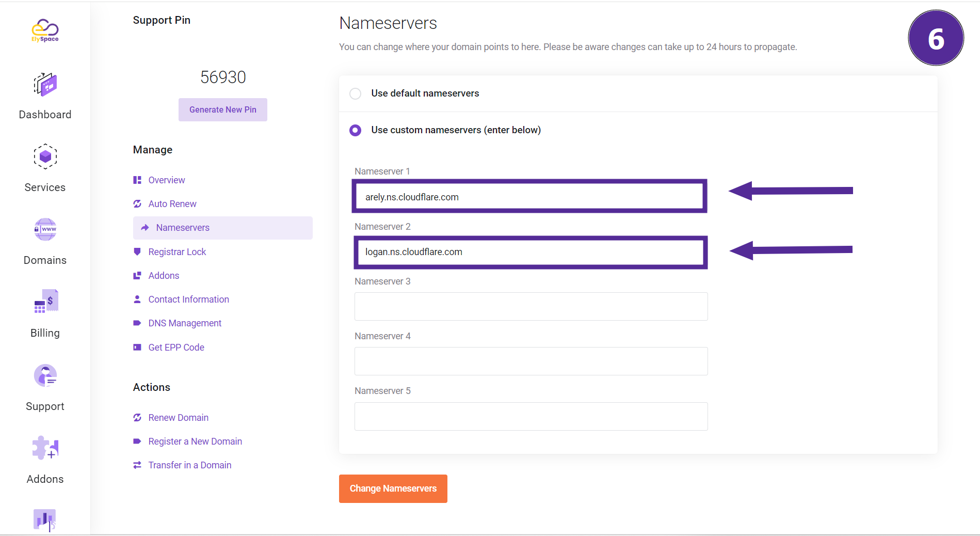Screen dimensions: 980x536
Task: Open the DNS Management link
Action: (x=185, y=323)
